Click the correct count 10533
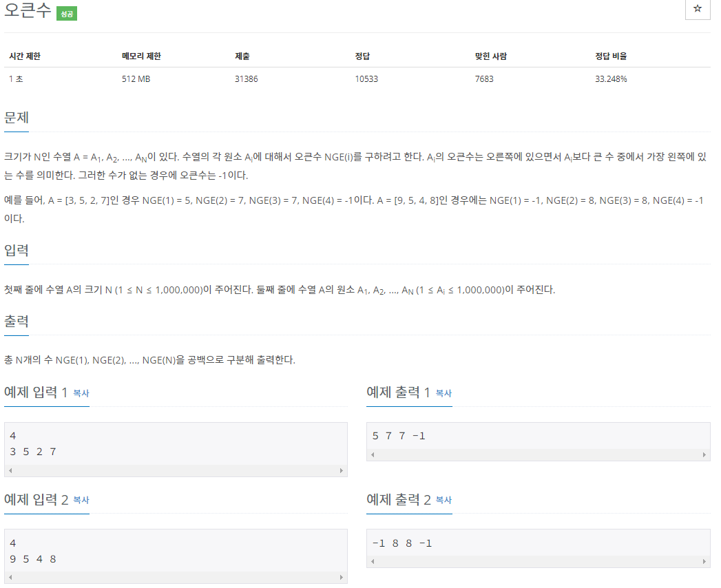 366,78
